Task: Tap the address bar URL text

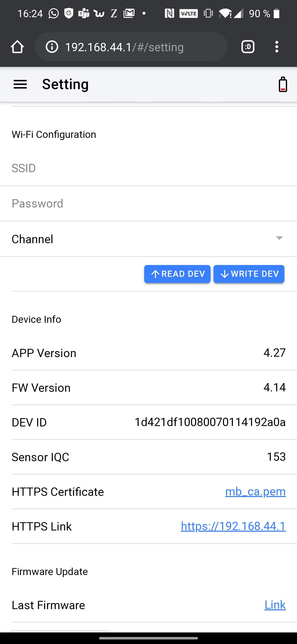Action: click(124, 47)
